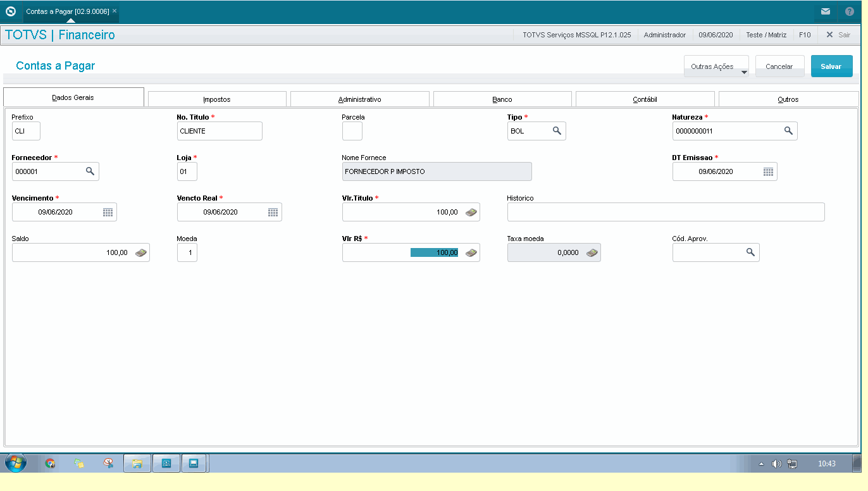868x491 pixels.
Task: Launch Chrome from the taskbar
Action: pyautogui.click(x=50, y=463)
